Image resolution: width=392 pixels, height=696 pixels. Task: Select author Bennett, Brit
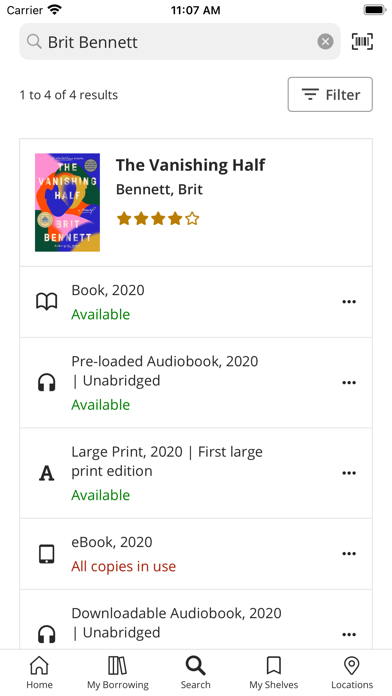[x=159, y=190]
